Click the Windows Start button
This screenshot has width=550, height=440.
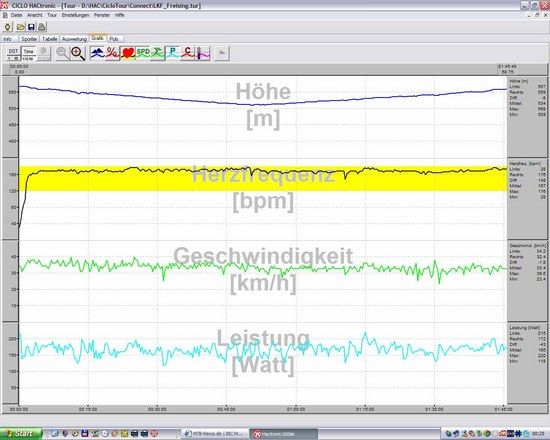click(21, 434)
